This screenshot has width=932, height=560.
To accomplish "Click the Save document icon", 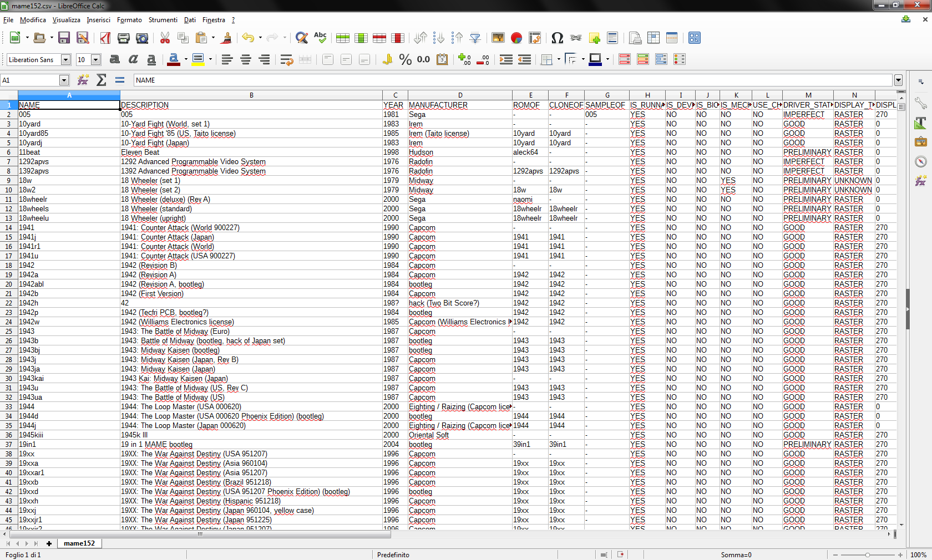I will (x=64, y=38).
